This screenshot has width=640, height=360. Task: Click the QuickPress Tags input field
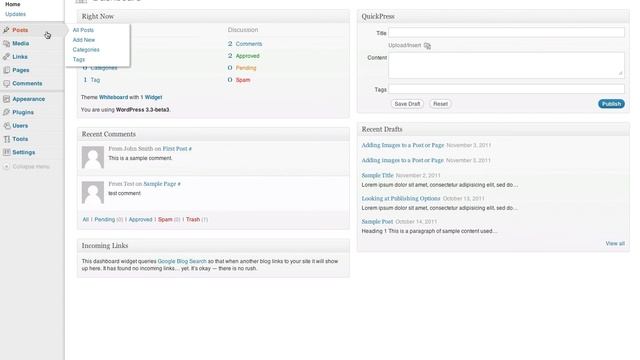tap(506, 89)
